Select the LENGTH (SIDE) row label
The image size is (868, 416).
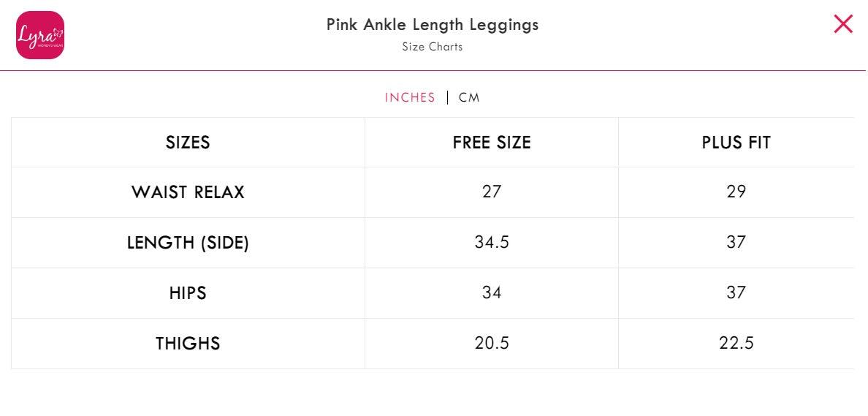tap(188, 243)
